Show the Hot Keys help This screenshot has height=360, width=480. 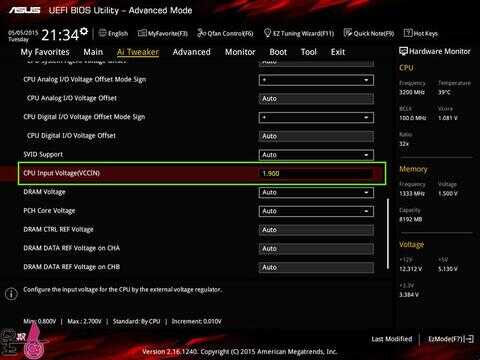(x=420, y=33)
